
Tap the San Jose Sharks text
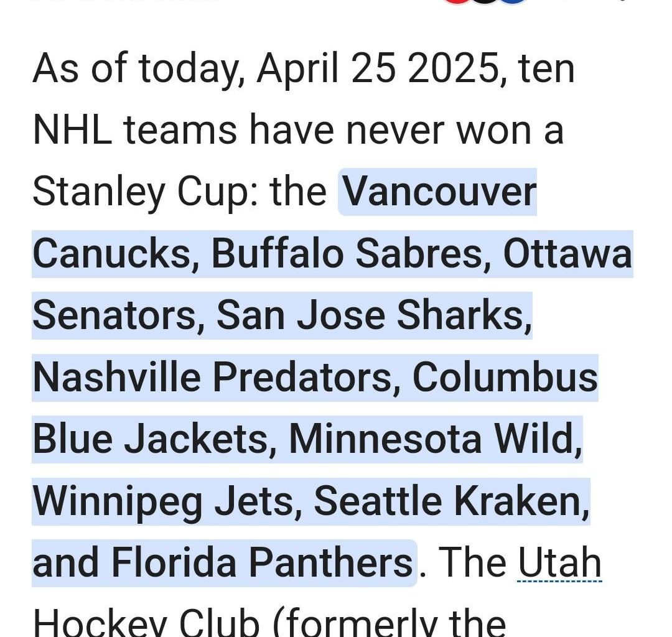[x=370, y=316]
